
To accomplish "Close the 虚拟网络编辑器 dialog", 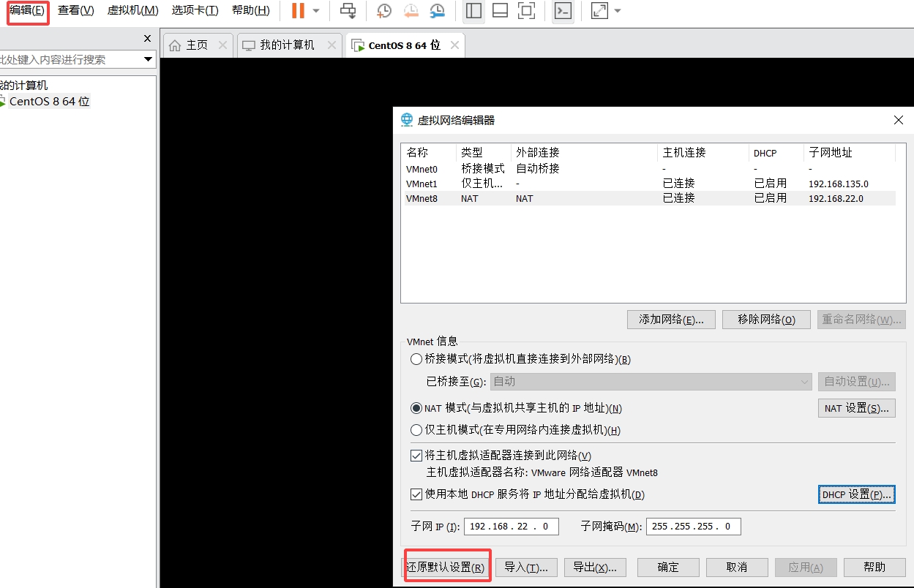I will click(899, 120).
